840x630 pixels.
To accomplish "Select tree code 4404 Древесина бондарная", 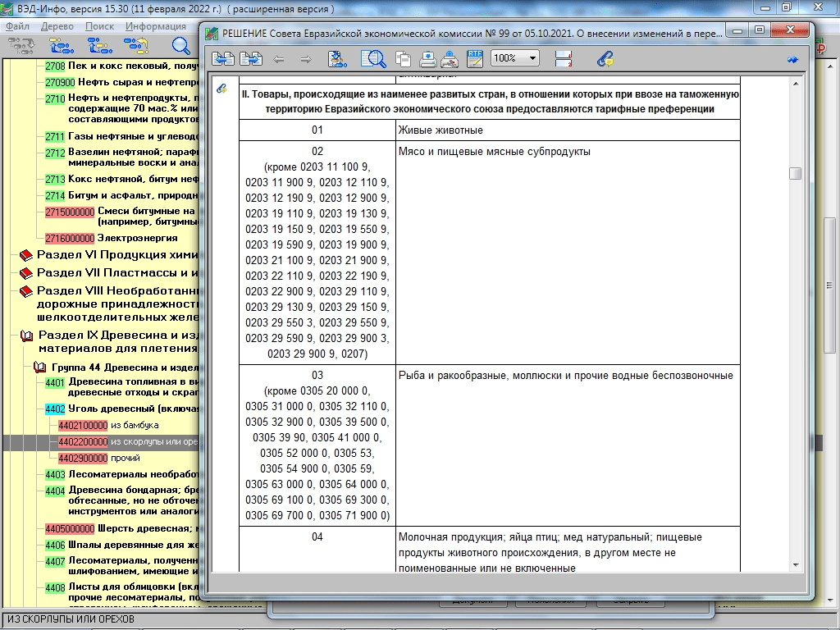I will [55, 491].
